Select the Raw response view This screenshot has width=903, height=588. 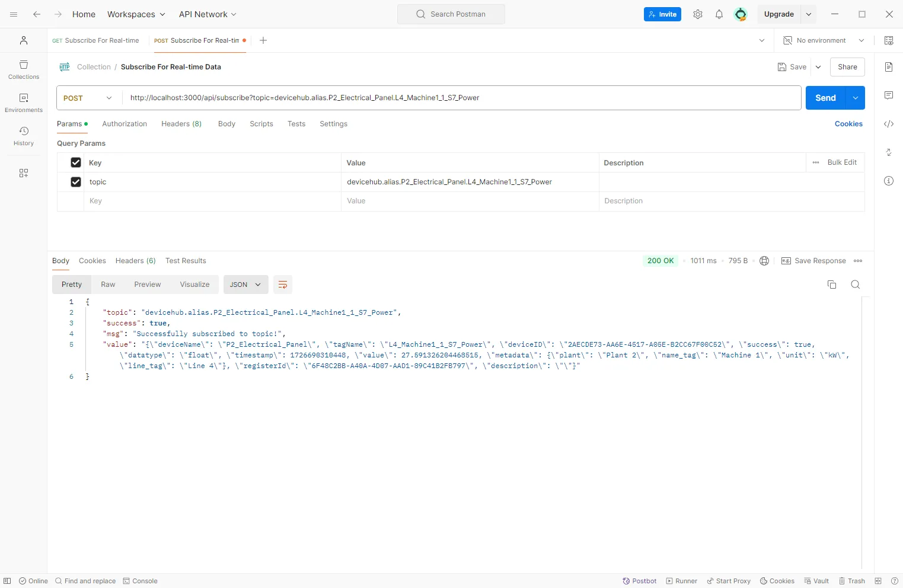click(x=108, y=285)
